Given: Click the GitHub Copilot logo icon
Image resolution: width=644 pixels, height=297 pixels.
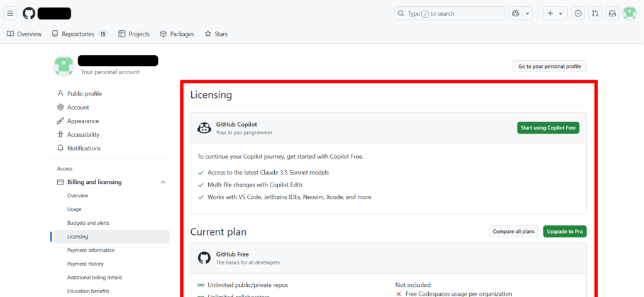Looking at the screenshot, I should click(204, 128).
